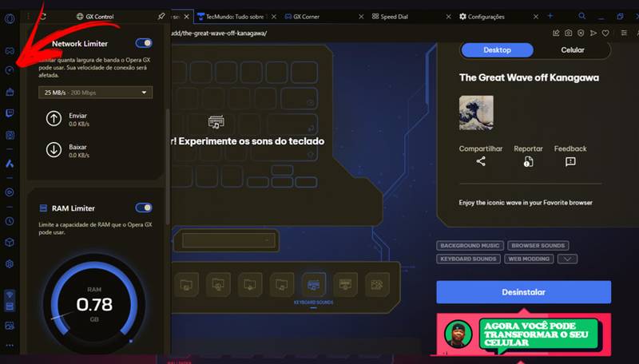Reload the GX Control panel
Screen dimensions: 639x364
43,16
